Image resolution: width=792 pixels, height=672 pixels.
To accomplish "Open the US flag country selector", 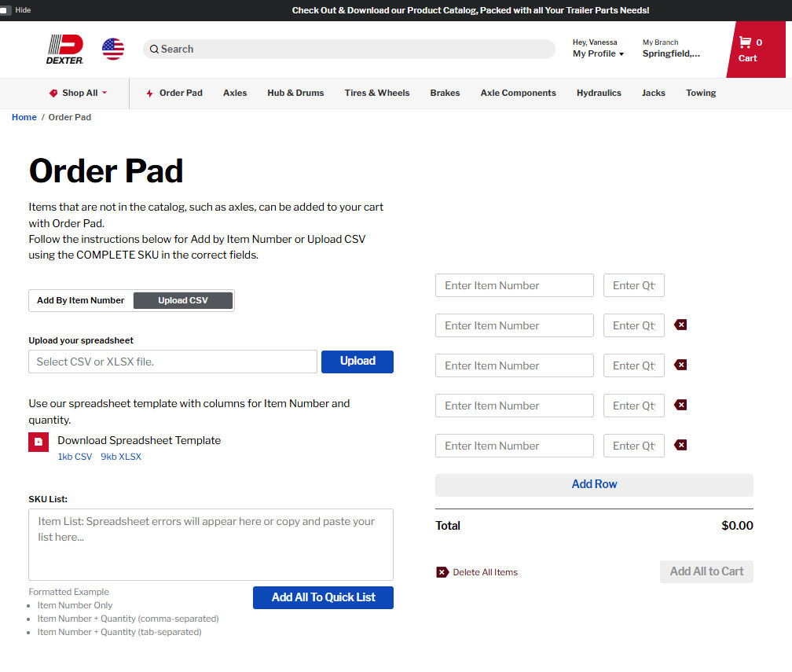I will pos(112,49).
